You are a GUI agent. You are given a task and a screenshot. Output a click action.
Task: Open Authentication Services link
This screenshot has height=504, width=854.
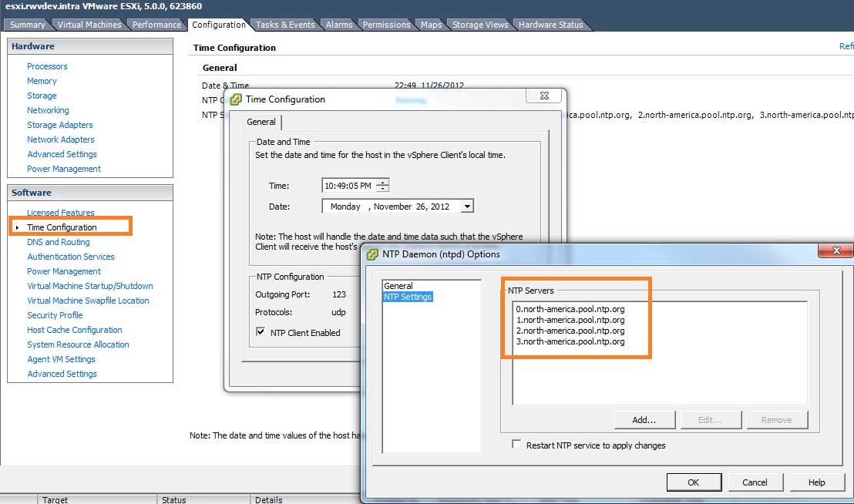(x=71, y=257)
